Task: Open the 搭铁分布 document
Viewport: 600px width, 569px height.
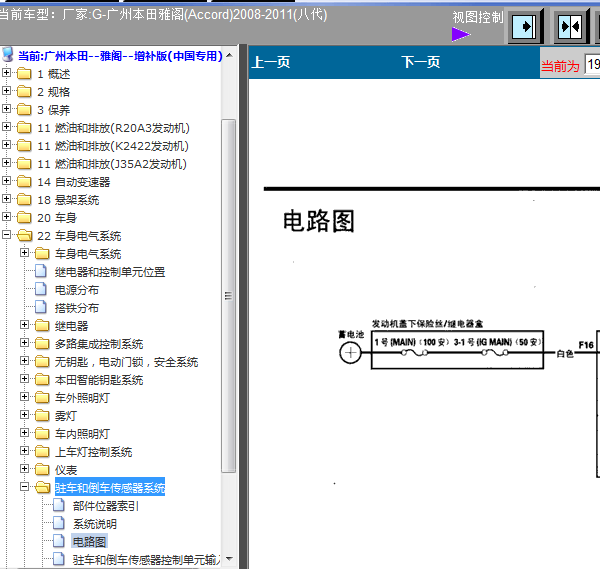Action: (77, 308)
